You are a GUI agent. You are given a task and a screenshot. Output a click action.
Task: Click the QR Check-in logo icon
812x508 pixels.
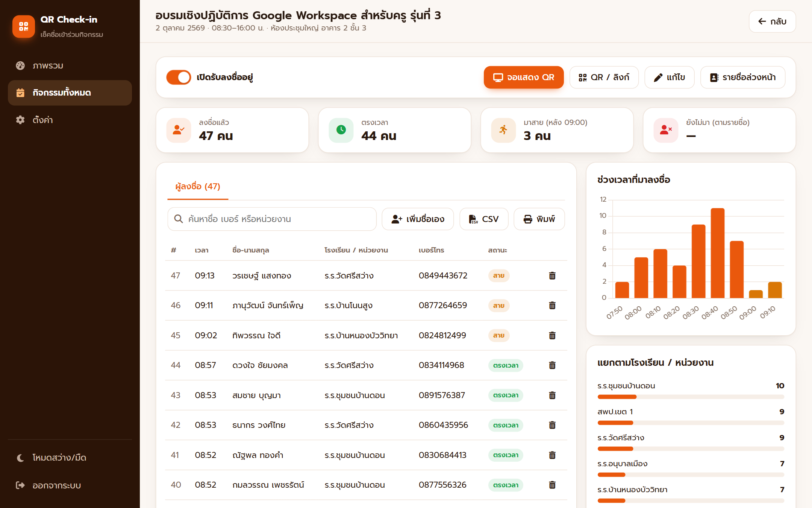tap(24, 26)
